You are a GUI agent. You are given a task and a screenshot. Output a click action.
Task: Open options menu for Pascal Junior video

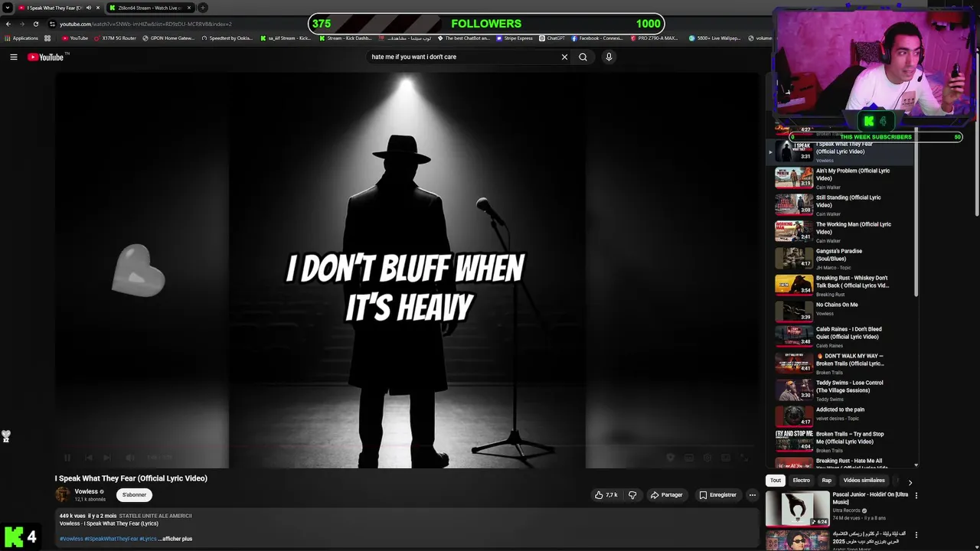click(x=916, y=496)
